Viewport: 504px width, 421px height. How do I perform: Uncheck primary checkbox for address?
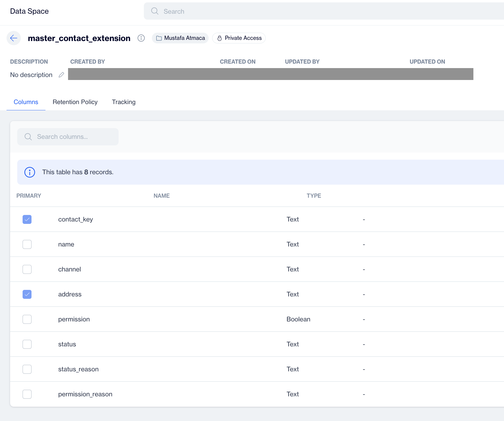pos(27,294)
